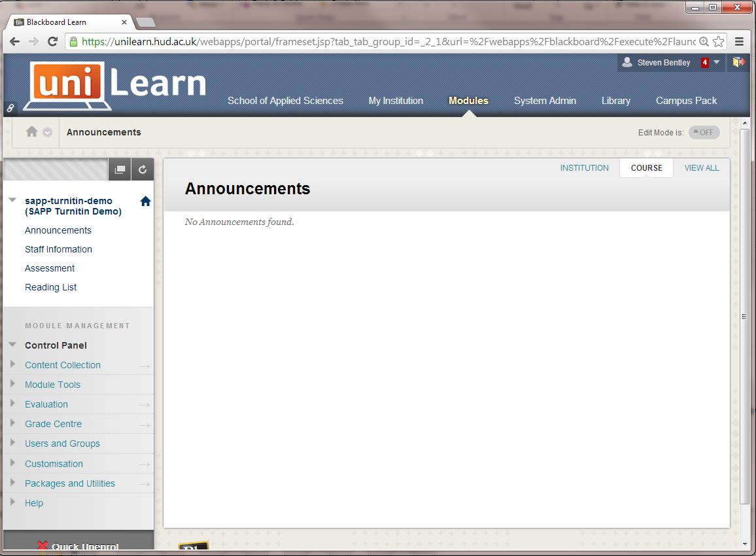Open the System Admin menu tab
The height and width of the screenshot is (556, 756).
[x=545, y=101]
